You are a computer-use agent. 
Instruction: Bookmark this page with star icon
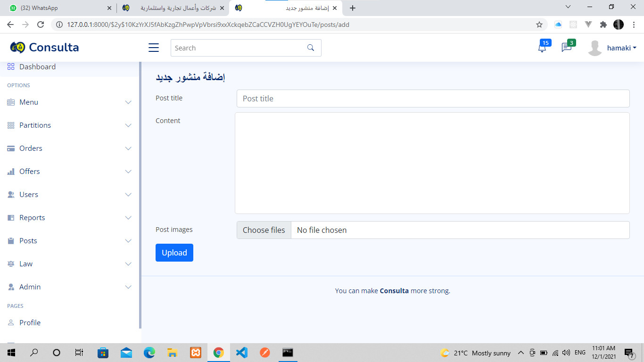[539, 25]
